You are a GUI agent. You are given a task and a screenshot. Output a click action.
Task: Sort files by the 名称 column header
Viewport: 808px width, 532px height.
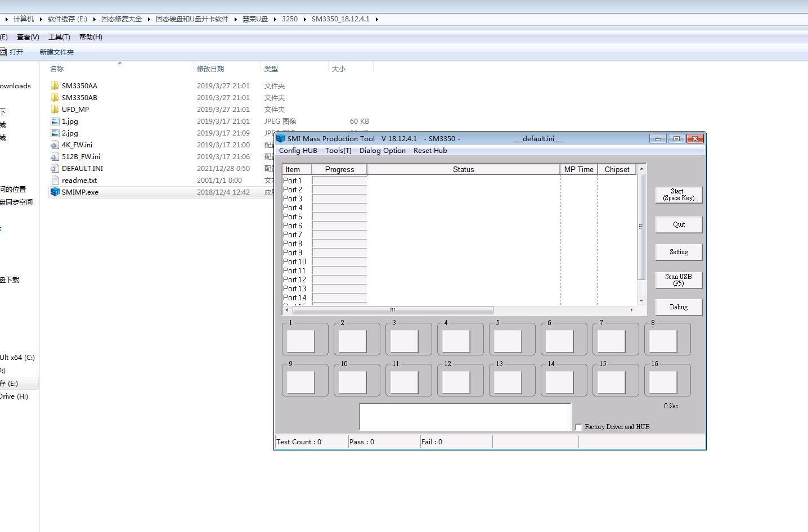point(57,69)
